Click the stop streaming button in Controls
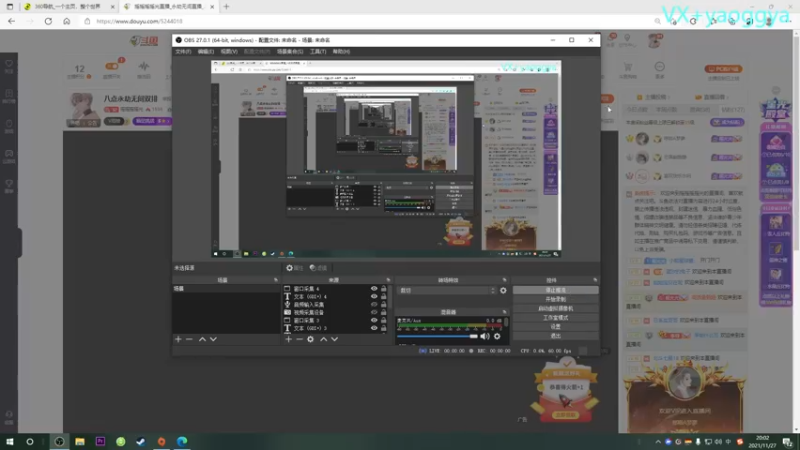 (x=555, y=290)
